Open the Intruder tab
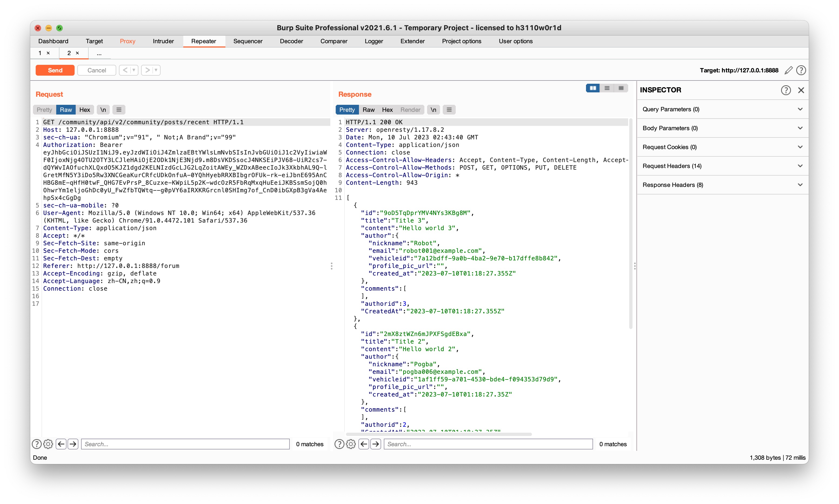 coord(163,41)
